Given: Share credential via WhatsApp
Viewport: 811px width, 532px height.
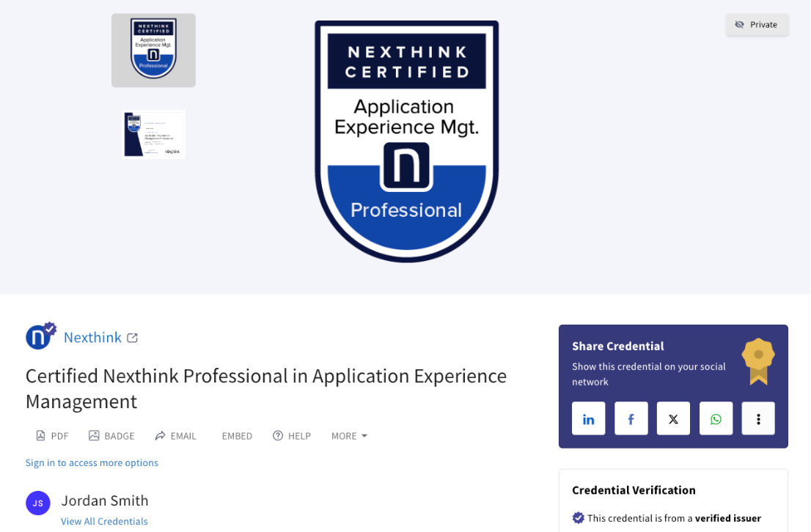Looking at the screenshot, I should 716,419.
